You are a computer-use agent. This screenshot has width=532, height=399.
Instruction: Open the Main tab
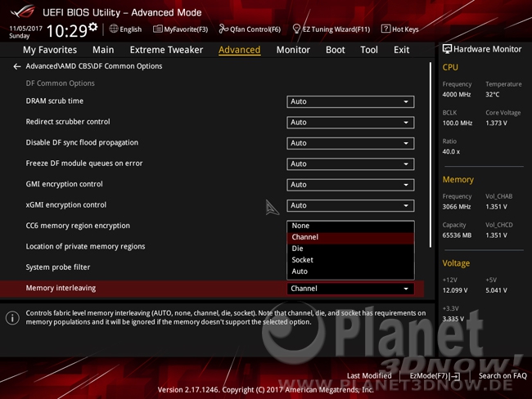click(x=103, y=50)
